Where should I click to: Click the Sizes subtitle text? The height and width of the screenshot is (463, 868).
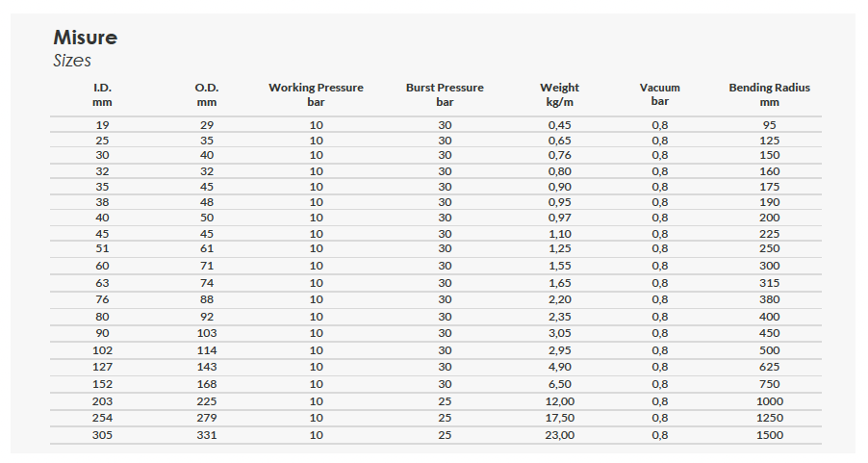coord(72,61)
